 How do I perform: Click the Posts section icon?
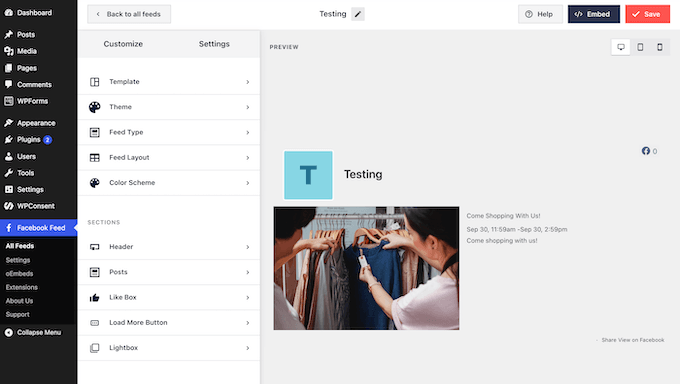pyautogui.click(x=95, y=272)
